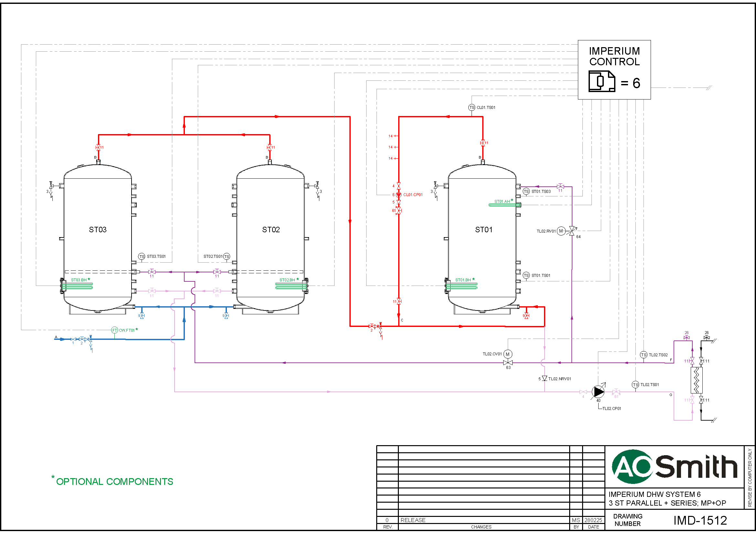Image resolution: width=756 pixels, height=534 pixels.
Task: Click the TL02.NRV01 non-return valve symbol
Action: tap(545, 378)
